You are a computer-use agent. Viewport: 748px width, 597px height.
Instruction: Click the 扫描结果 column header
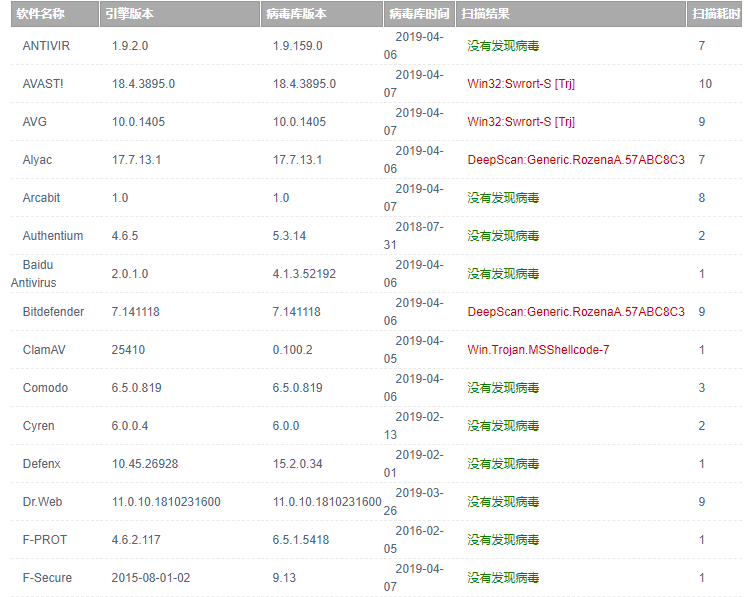click(571, 14)
